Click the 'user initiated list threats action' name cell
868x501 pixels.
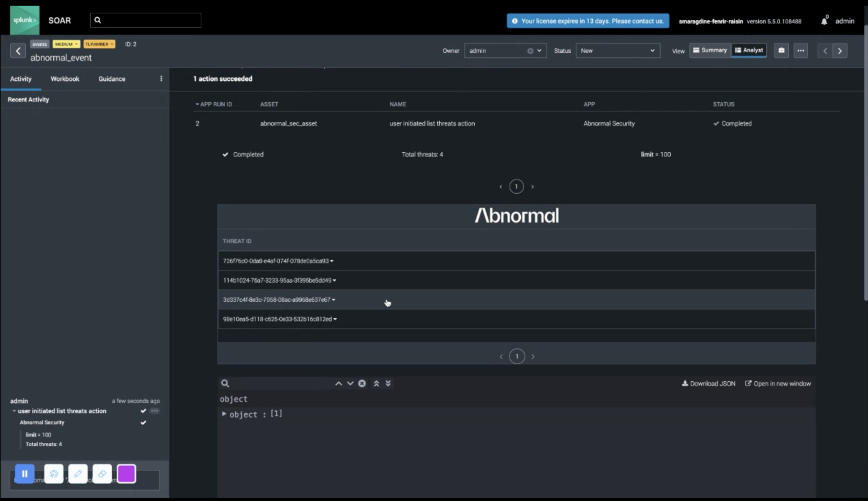click(x=432, y=123)
